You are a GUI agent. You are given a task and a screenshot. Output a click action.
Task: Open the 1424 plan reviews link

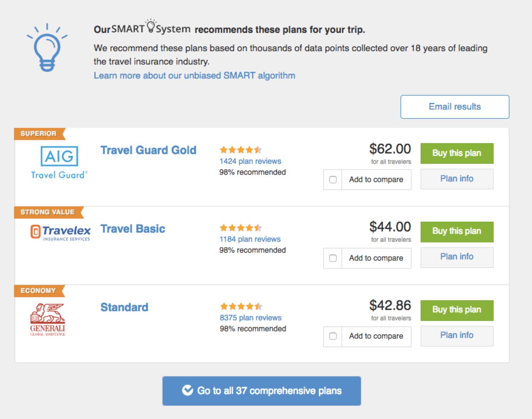250,161
